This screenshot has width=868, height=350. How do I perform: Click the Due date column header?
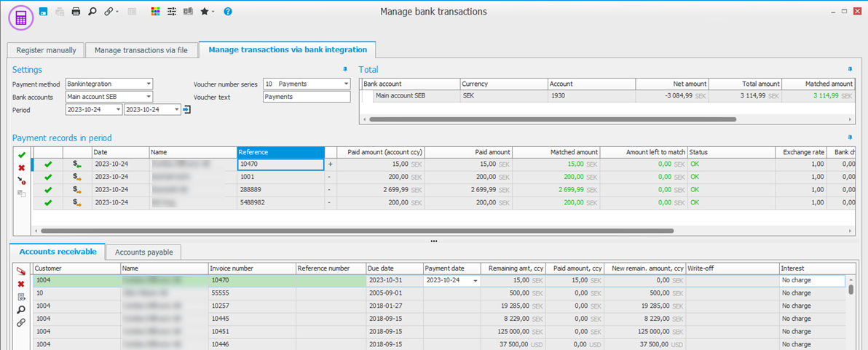[x=394, y=269]
